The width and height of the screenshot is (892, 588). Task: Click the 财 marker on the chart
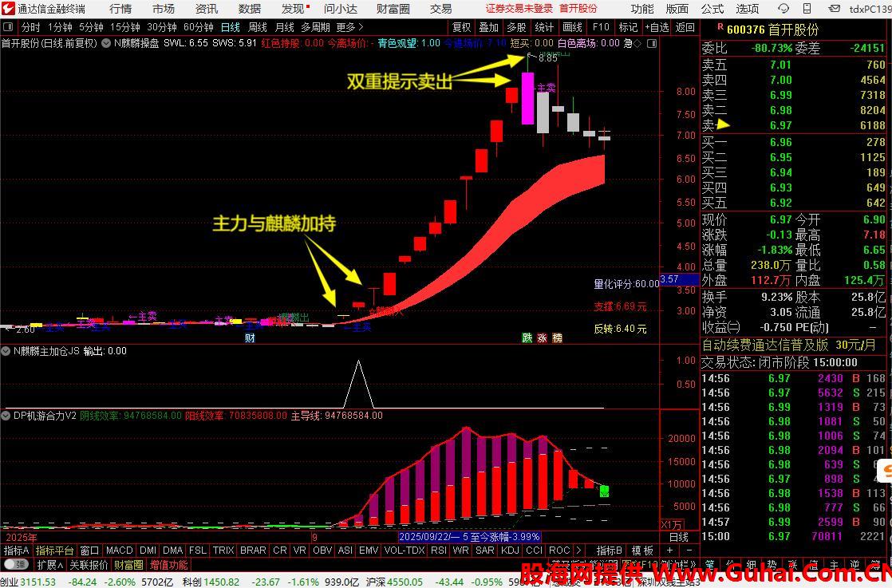click(x=250, y=337)
